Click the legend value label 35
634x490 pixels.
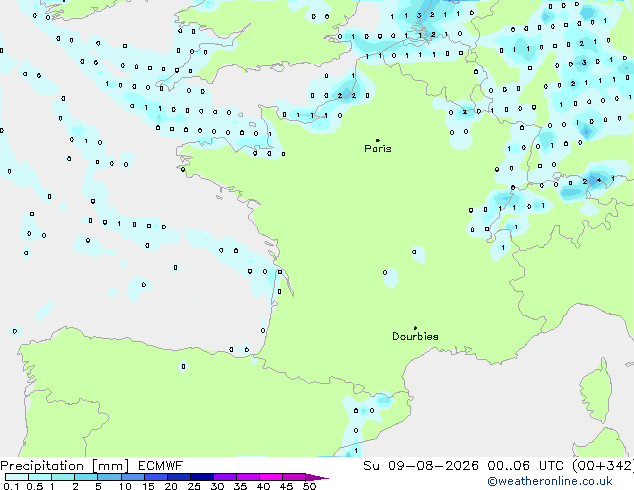(x=240, y=486)
